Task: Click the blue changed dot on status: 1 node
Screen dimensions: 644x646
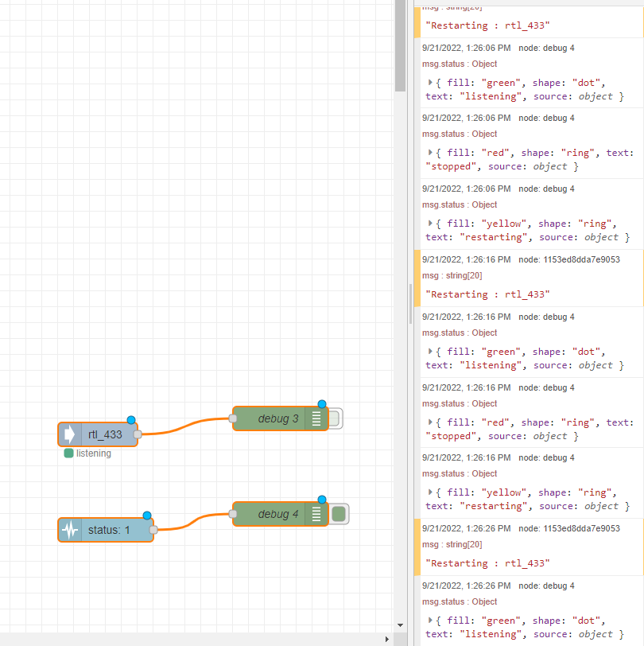Action: coord(147,516)
